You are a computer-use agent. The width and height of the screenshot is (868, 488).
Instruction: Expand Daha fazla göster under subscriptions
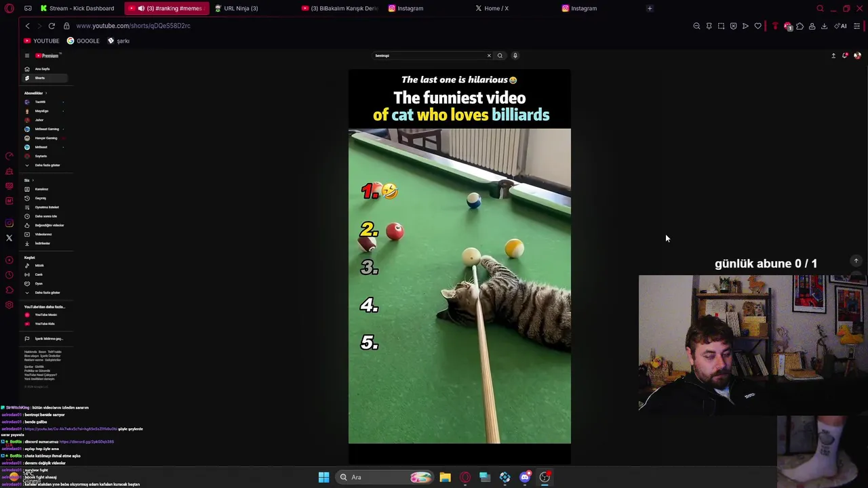pyautogui.click(x=45, y=165)
